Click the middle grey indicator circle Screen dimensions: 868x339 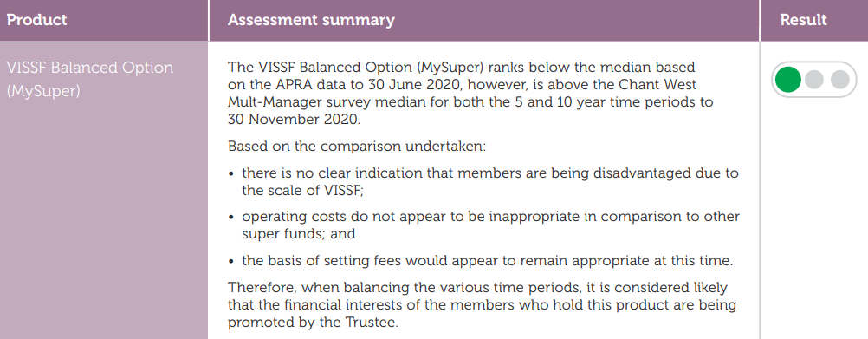pyautogui.click(x=814, y=80)
